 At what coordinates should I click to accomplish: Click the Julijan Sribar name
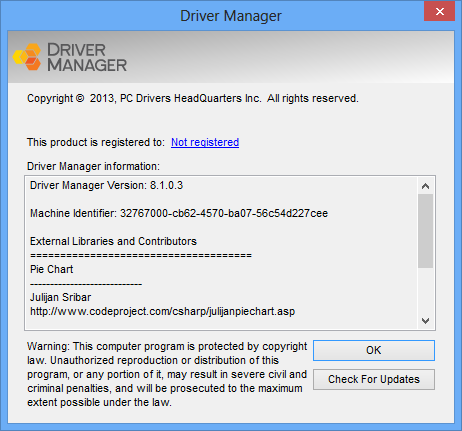point(60,297)
